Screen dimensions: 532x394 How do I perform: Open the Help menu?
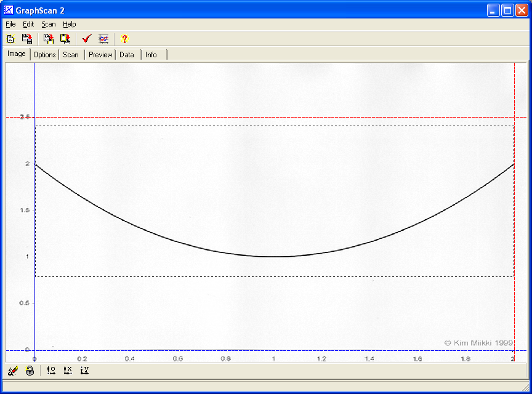coord(69,24)
